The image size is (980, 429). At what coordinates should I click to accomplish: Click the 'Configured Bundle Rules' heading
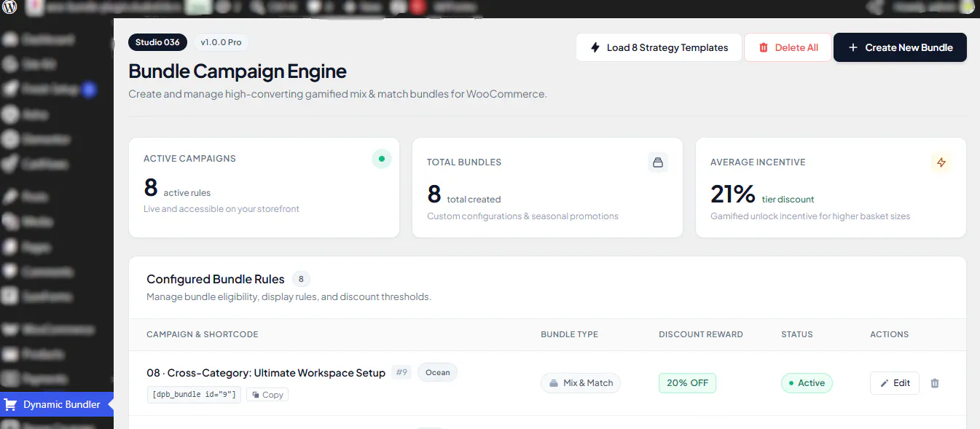(x=216, y=279)
